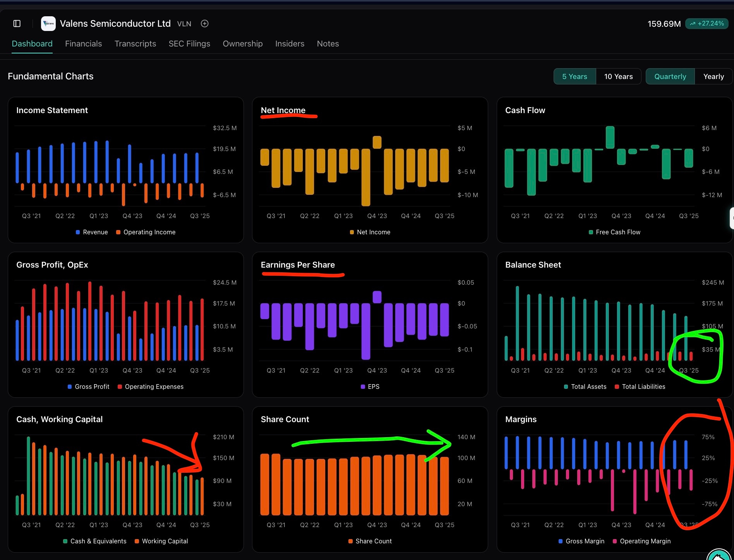Toggle Gross Margin legend entry
Screen dimensions: 734x560
581,541
